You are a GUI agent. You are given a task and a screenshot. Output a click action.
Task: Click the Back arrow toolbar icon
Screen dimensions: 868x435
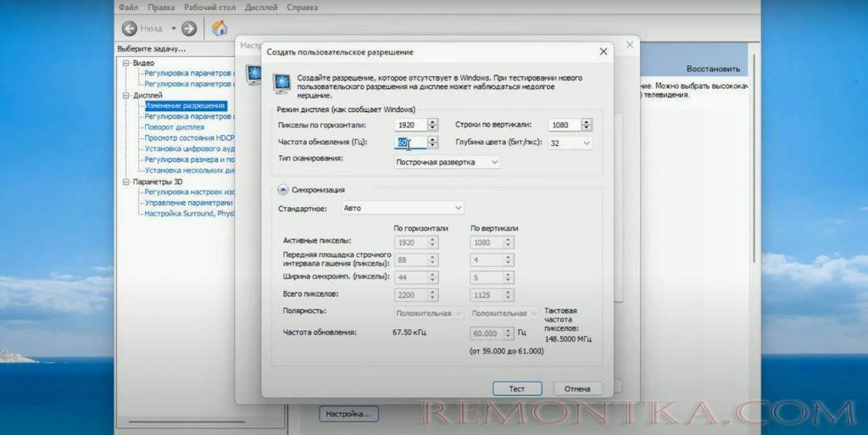[x=130, y=28]
